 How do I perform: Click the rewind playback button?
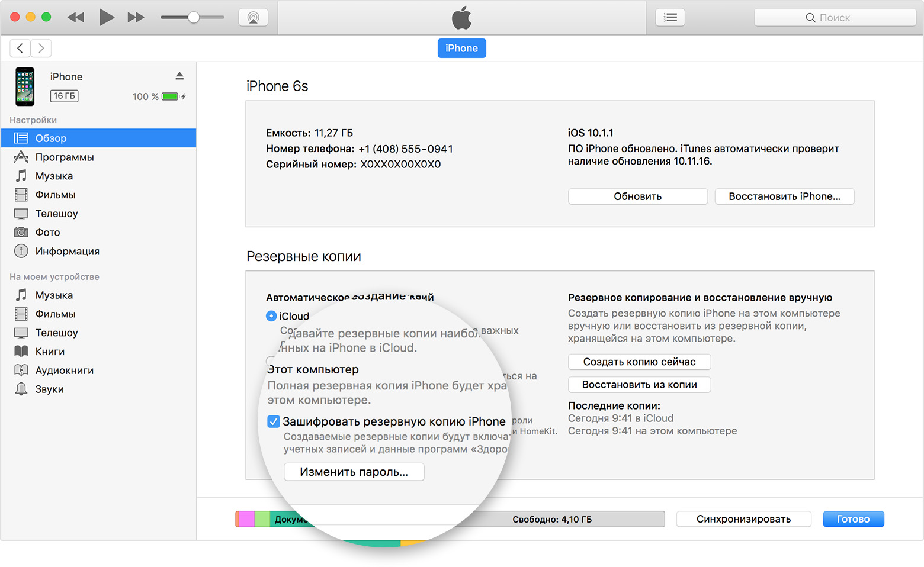click(x=76, y=17)
